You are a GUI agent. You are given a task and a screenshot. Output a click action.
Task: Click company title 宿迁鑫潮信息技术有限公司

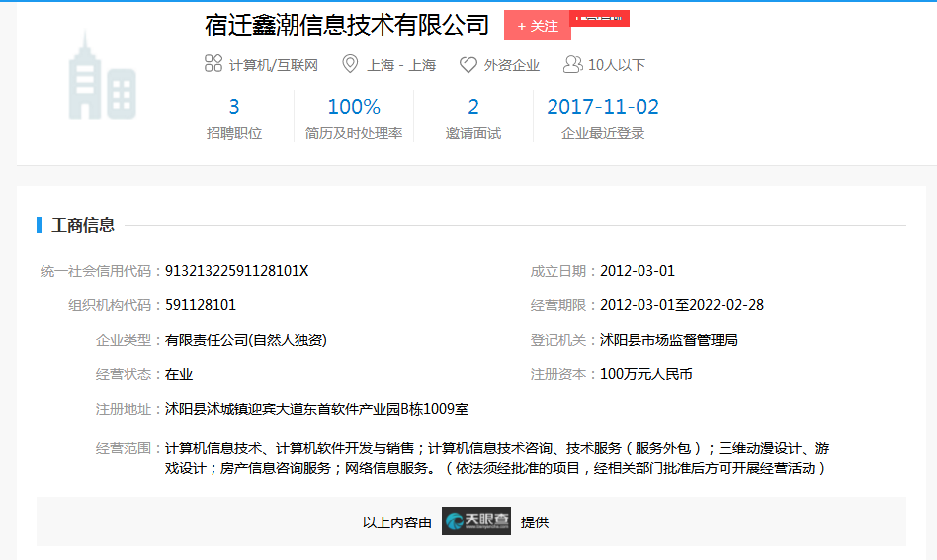[347, 25]
